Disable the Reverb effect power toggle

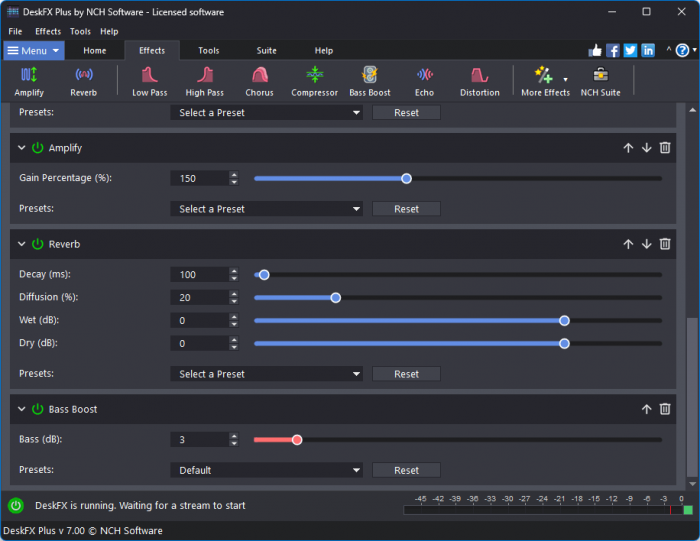click(38, 244)
